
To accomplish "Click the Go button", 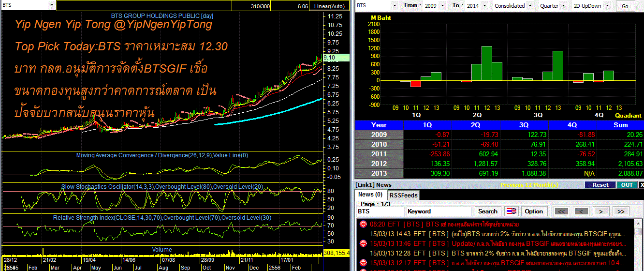I will (625, 6).
